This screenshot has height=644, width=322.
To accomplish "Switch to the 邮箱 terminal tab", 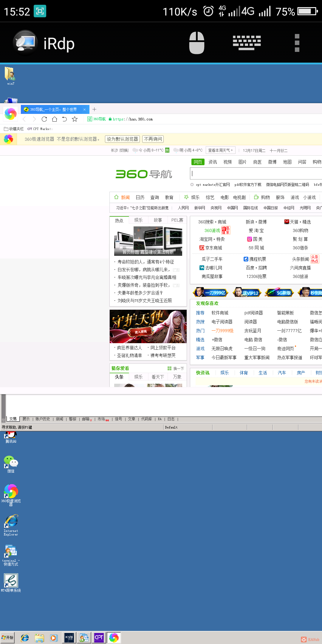I will 86,419.
